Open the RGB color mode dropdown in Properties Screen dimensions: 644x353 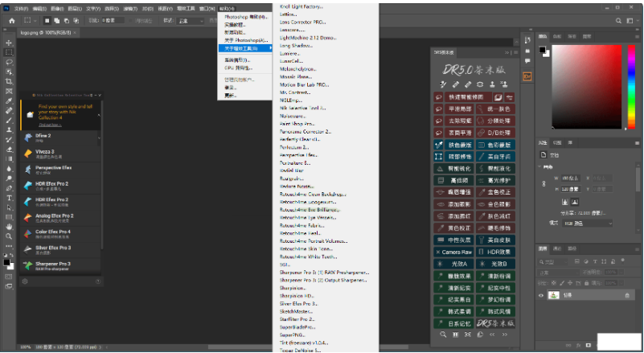(588, 224)
